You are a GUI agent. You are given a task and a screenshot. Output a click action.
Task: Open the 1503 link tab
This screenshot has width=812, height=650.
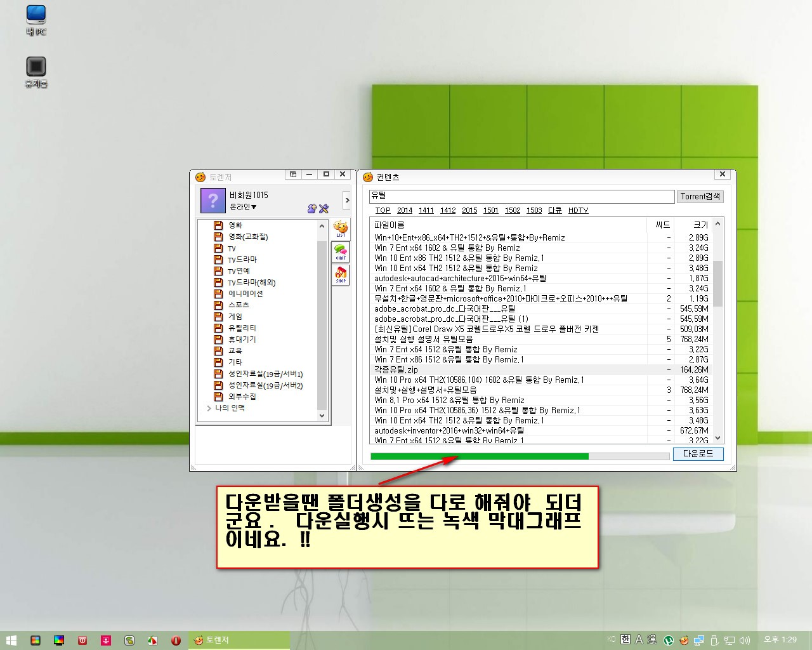[534, 210]
